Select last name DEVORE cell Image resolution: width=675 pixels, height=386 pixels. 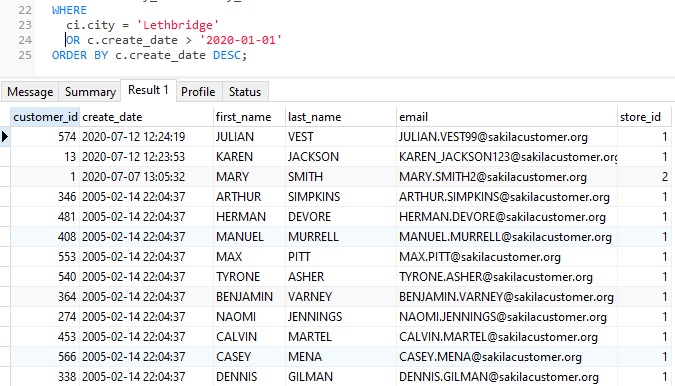pos(340,217)
